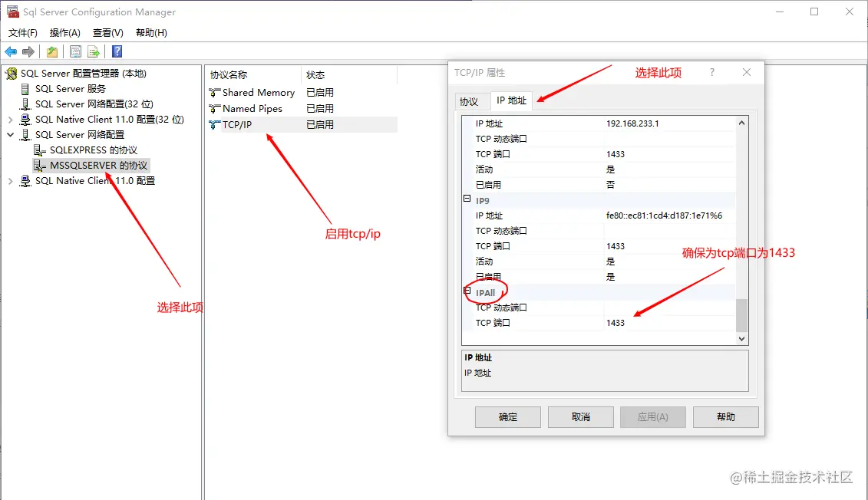Select SQL Server 服务 in tree

point(71,88)
